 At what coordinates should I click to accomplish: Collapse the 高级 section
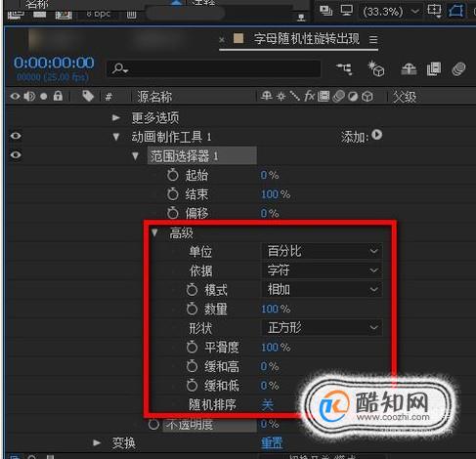(x=154, y=232)
